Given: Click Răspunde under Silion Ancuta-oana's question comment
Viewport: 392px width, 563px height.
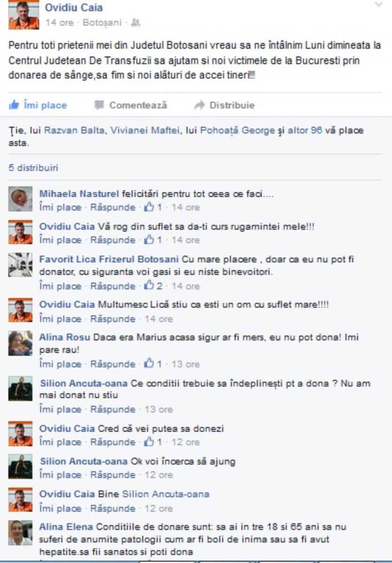Looking at the screenshot, I should 113,409.
